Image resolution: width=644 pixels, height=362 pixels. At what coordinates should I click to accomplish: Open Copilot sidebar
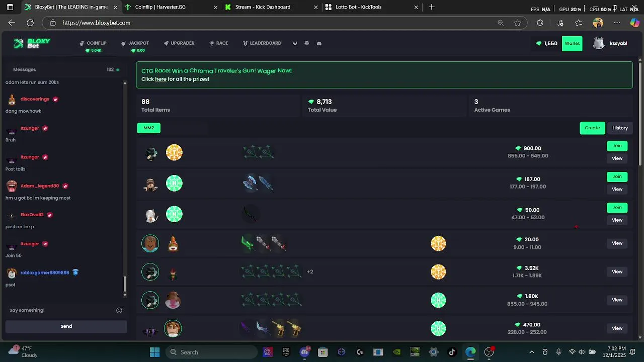coord(635,23)
